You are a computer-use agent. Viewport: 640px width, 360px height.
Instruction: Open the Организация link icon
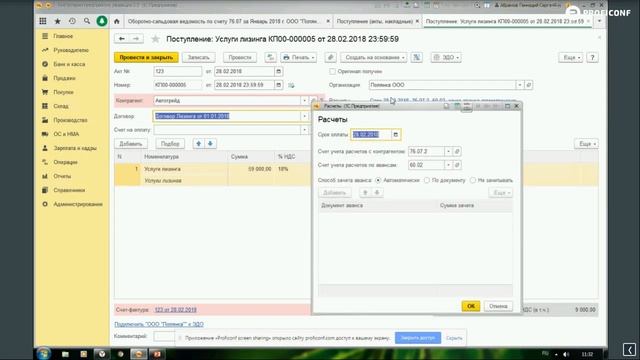point(529,85)
